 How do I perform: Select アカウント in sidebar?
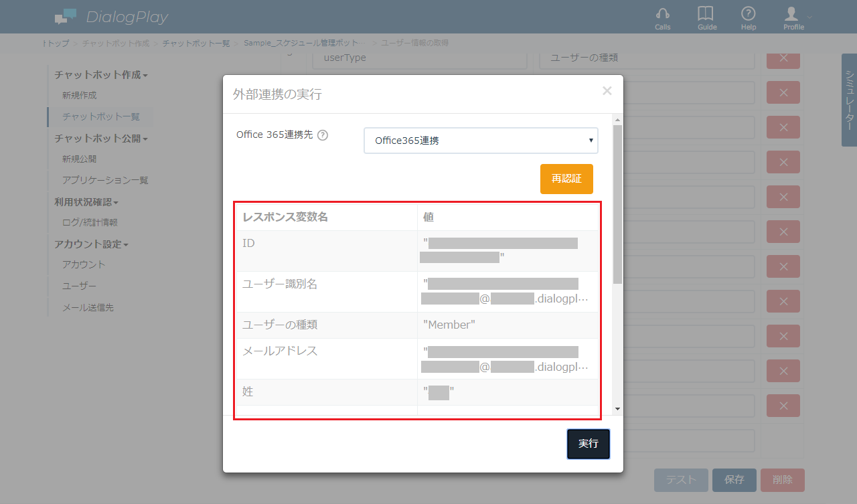(84, 264)
